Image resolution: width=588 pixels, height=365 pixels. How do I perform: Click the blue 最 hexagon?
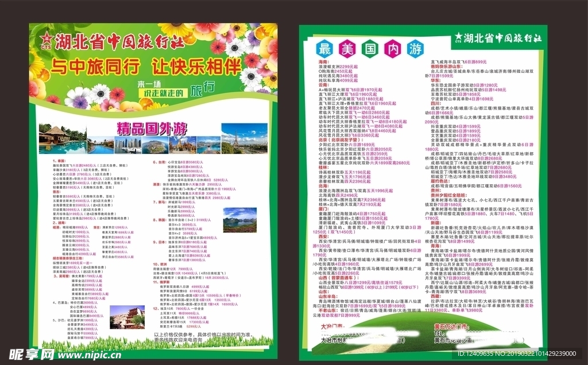325,49
